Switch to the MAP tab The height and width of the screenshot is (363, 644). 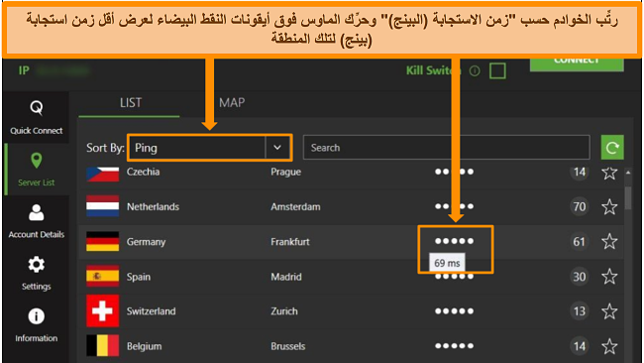[x=232, y=103]
